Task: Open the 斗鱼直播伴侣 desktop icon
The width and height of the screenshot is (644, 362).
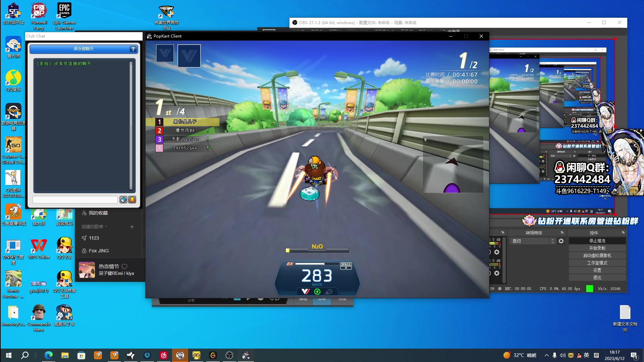Action: (13, 215)
